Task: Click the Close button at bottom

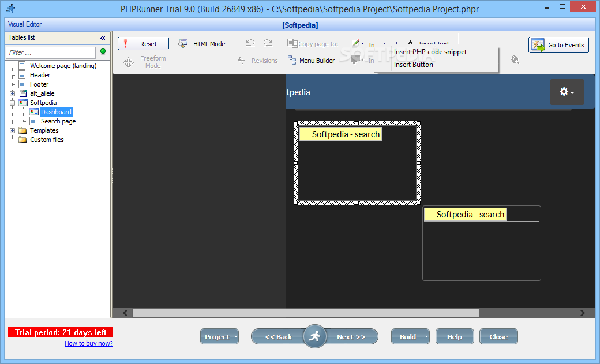Action: click(498, 336)
